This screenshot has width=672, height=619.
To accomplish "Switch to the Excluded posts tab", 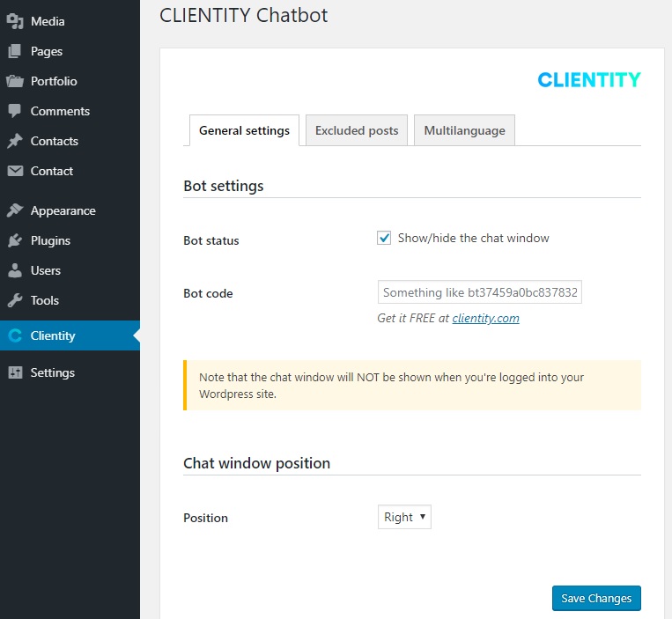I will point(357,130).
